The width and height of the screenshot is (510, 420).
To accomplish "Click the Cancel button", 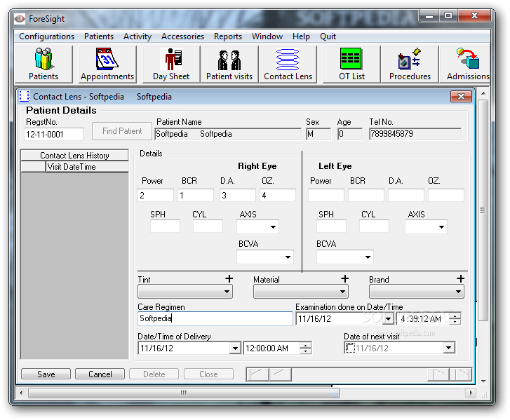I will (100, 374).
